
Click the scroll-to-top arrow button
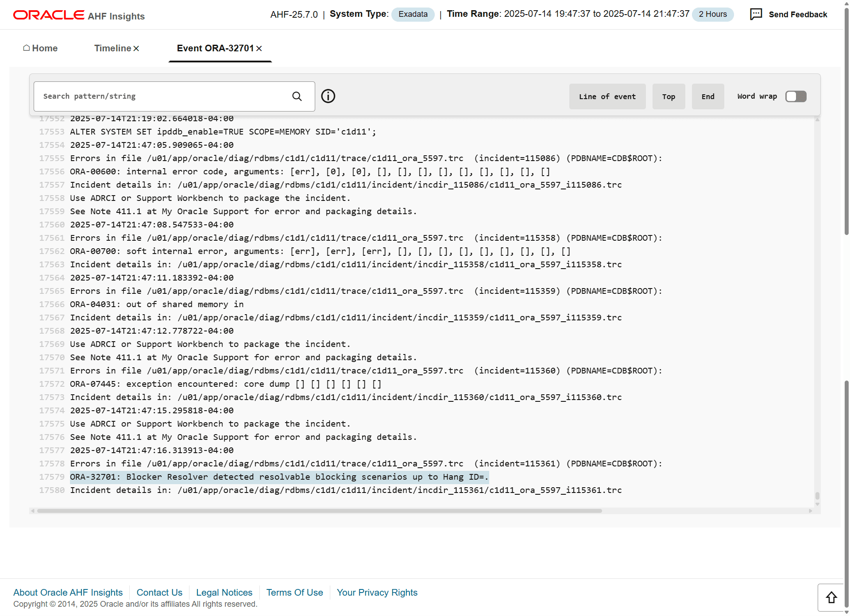click(831, 597)
